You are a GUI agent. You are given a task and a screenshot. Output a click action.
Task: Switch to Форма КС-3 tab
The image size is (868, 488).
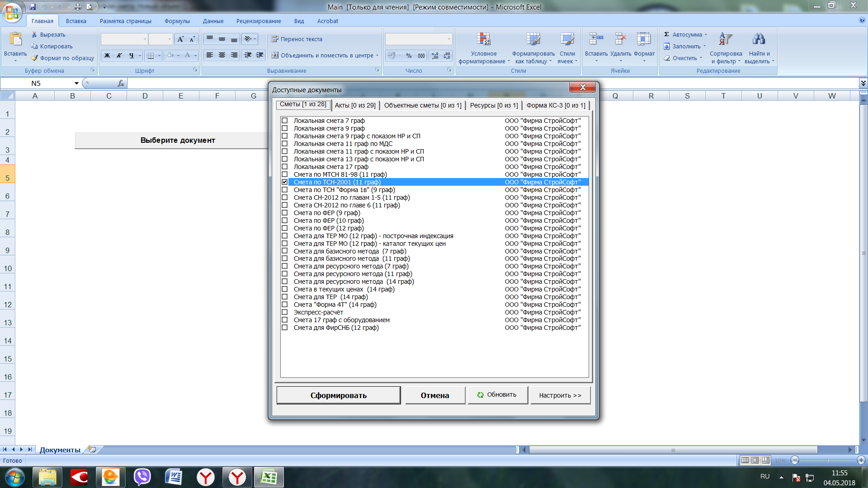click(556, 105)
